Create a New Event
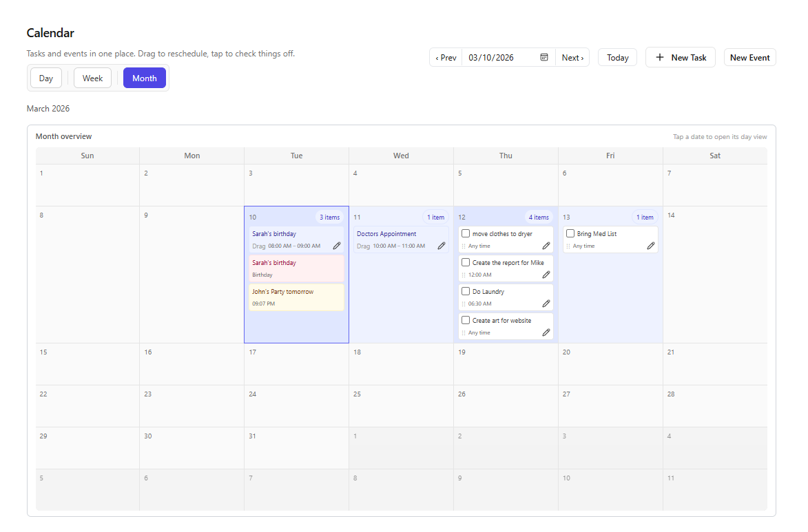The width and height of the screenshot is (808, 532). tap(749, 57)
